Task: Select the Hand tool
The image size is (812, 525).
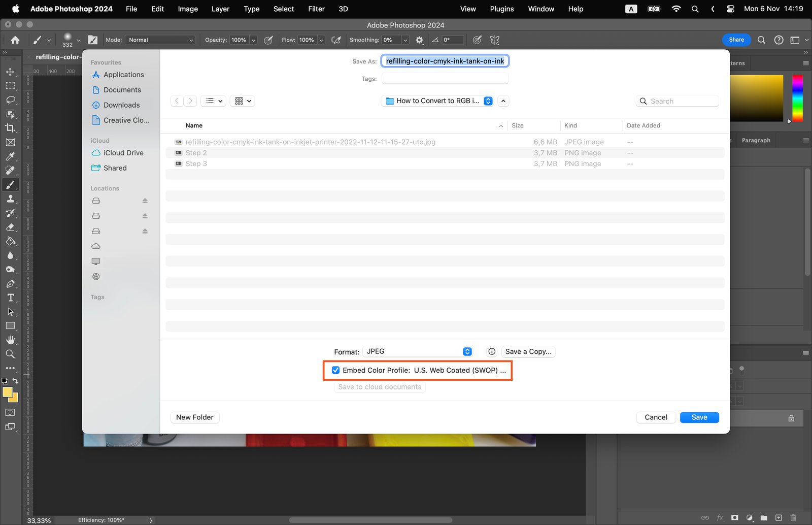Action: coord(10,340)
